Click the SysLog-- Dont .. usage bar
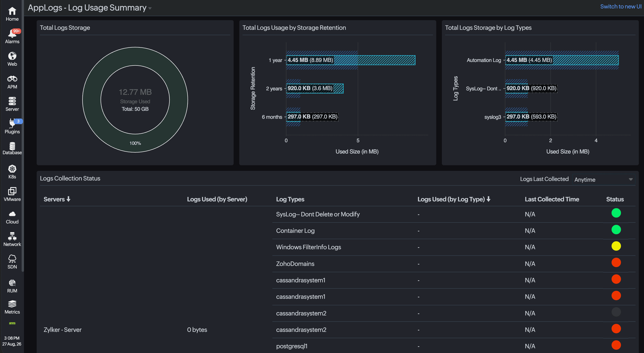The height and width of the screenshot is (353, 644). [516, 88]
